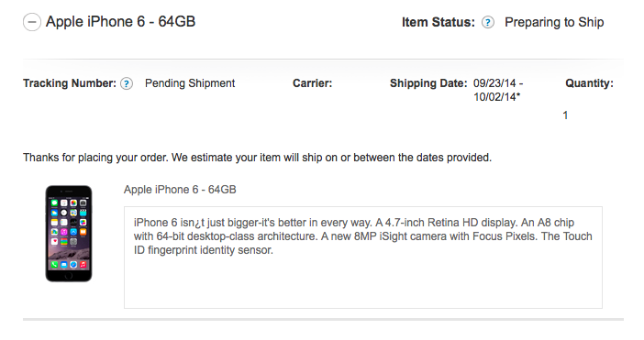Click the iPhone 6 product image
The height and width of the screenshot is (340, 644).
coord(69,234)
